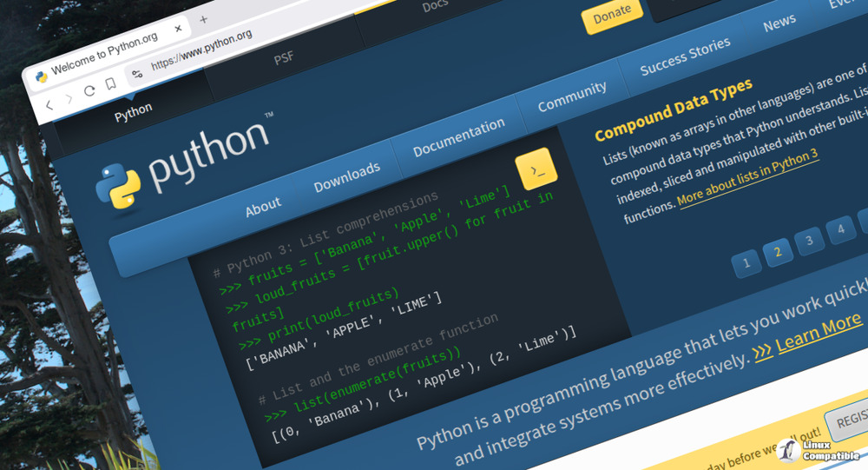Bookmark this page with the bookmark icon
The height and width of the screenshot is (470, 868).
point(111,84)
